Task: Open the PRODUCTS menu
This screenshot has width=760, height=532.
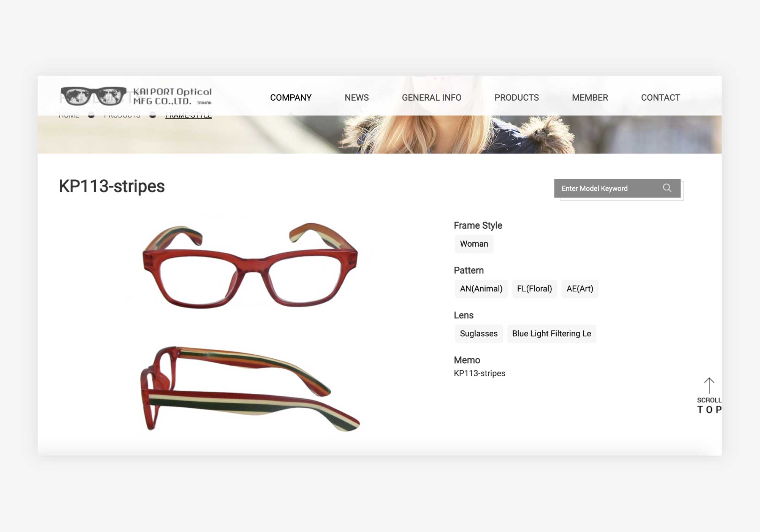Action: 516,98
